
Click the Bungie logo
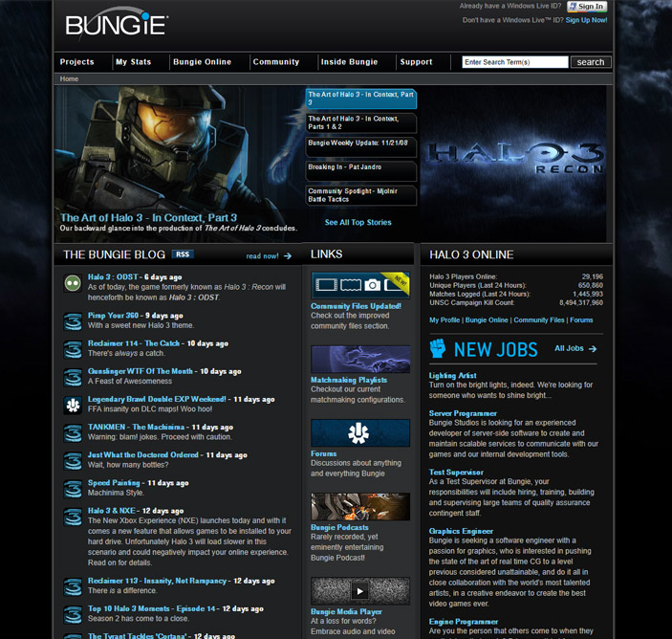pos(117,25)
